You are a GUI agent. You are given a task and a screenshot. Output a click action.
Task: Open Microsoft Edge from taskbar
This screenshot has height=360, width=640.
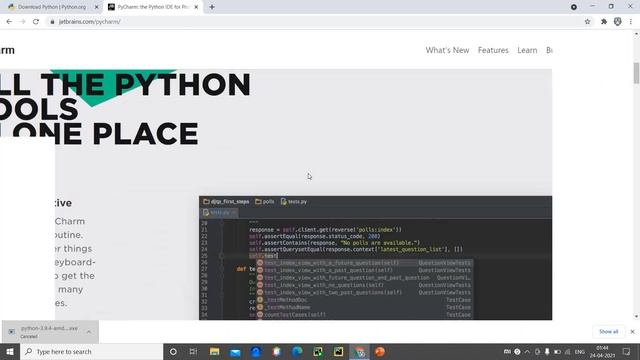pos(297,351)
